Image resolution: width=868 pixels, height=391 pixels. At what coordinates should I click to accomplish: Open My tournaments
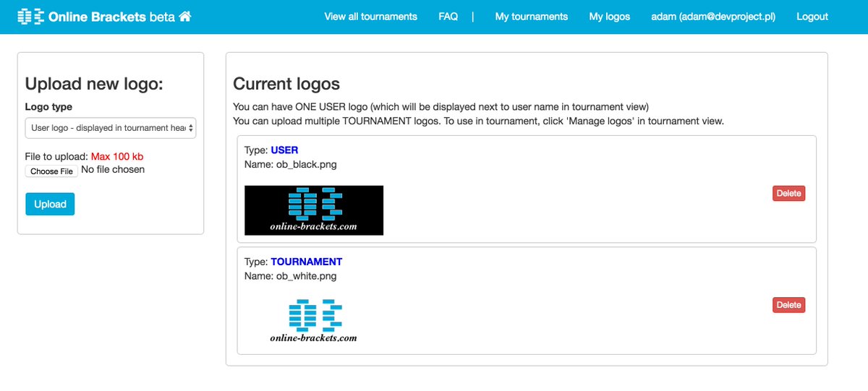[532, 16]
